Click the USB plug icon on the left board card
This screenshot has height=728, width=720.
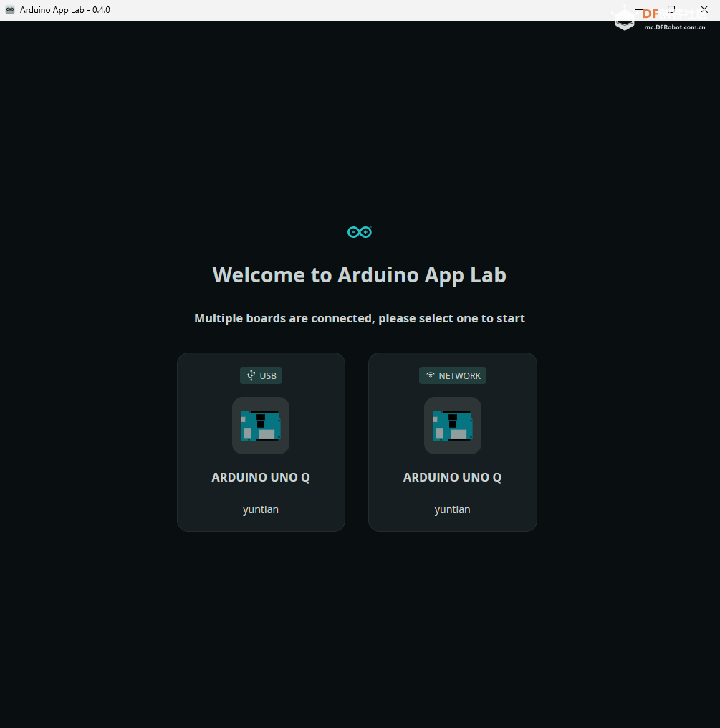click(250, 375)
